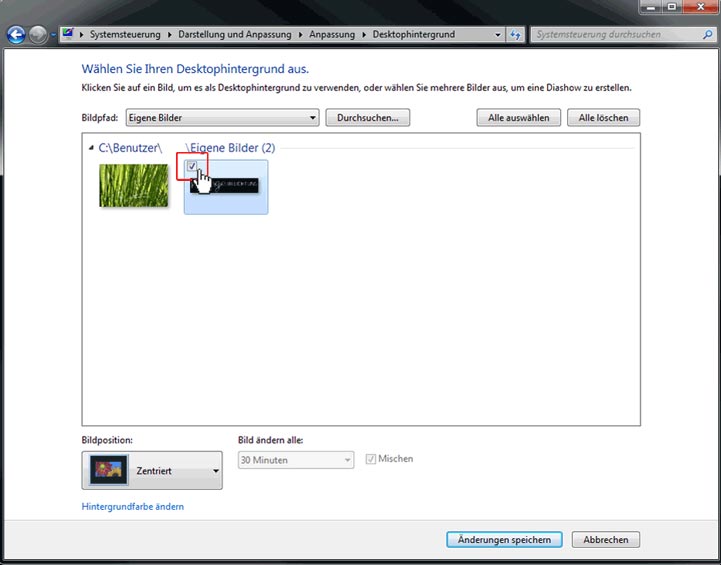Open Hintergrundfarbe ändern link
Screen dimensions: 721x565
pyautogui.click(x=132, y=507)
